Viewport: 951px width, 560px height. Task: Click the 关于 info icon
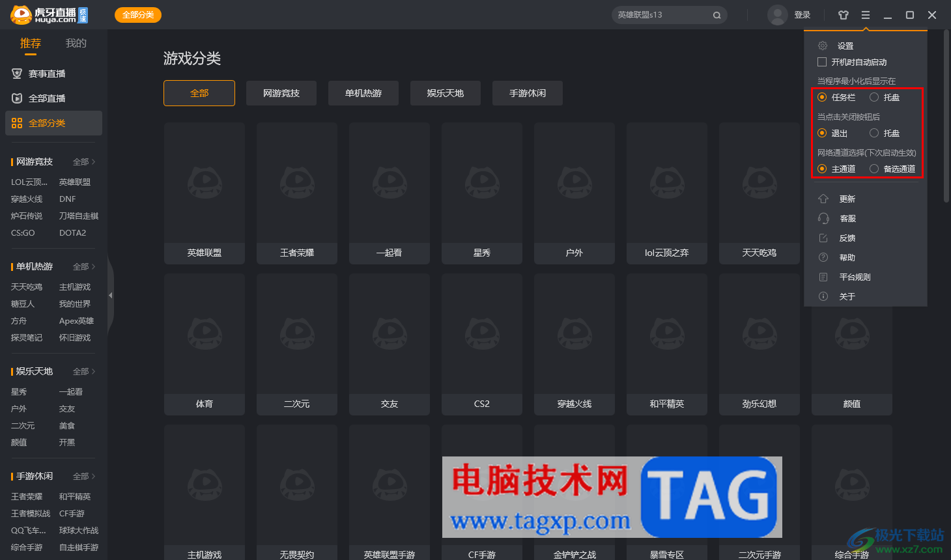(x=823, y=296)
